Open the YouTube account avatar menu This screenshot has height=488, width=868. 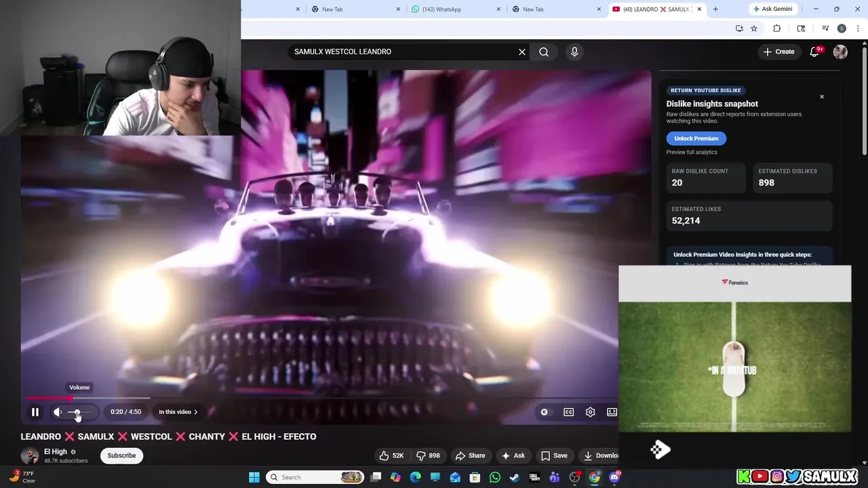pyautogui.click(x=840, y=52)
